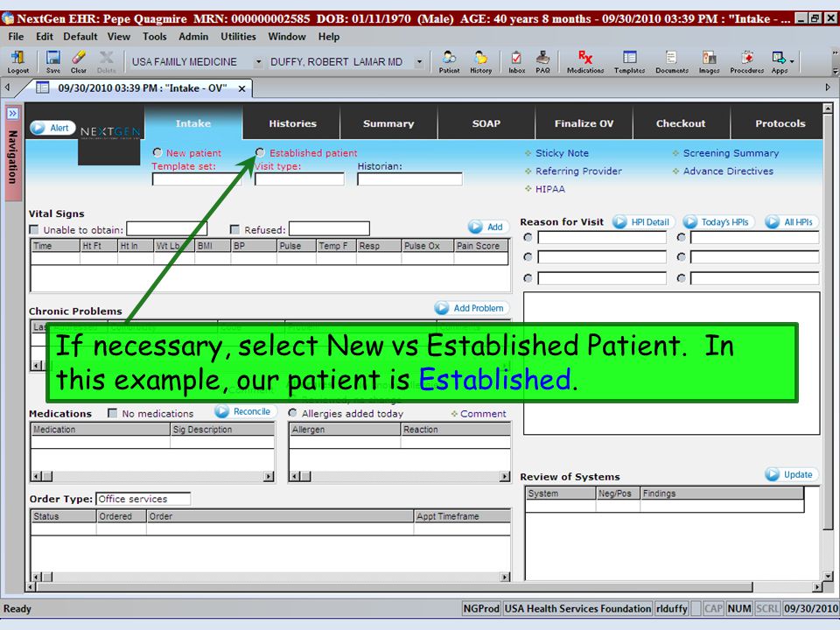This screenshot has height=630, width=840.
Task: Check the Unable to obtain checkbox
Action: pos(34,230)
